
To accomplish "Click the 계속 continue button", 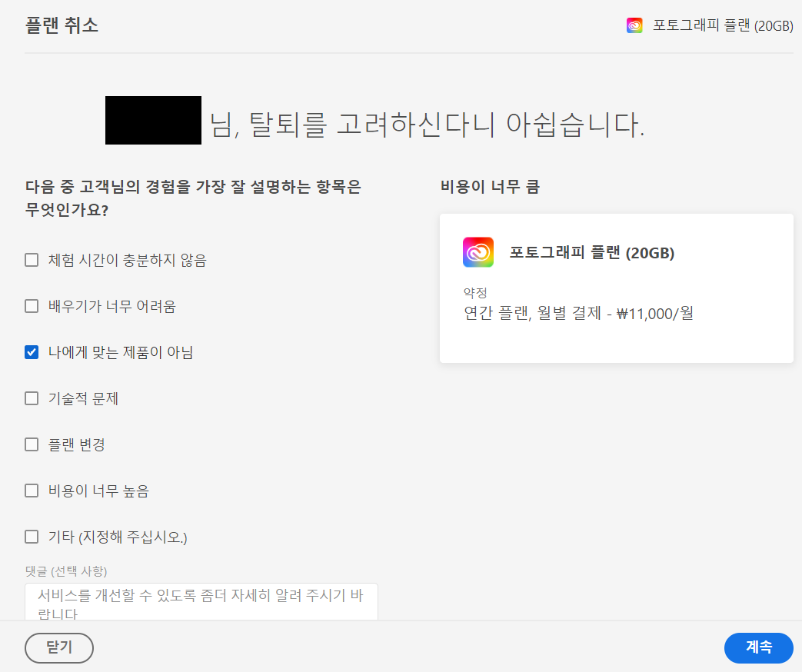I will coord(758,648).
